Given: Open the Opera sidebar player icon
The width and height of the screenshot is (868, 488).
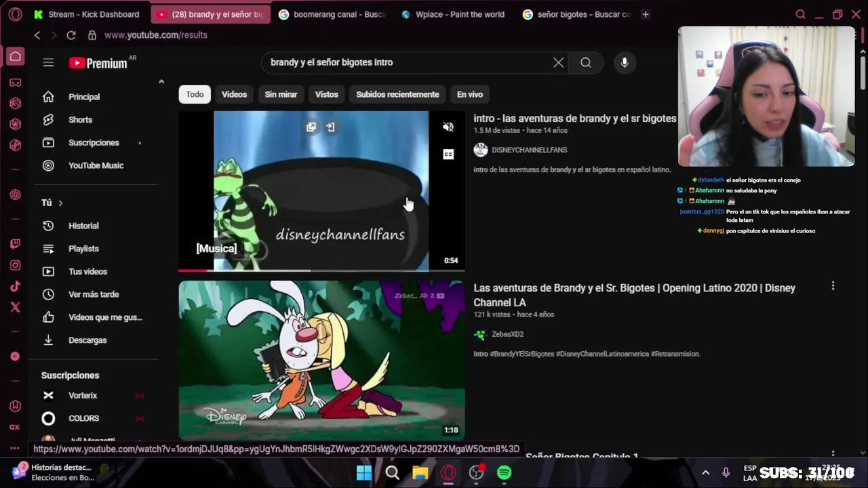Looking at the screenshot, I should point(15,356).
